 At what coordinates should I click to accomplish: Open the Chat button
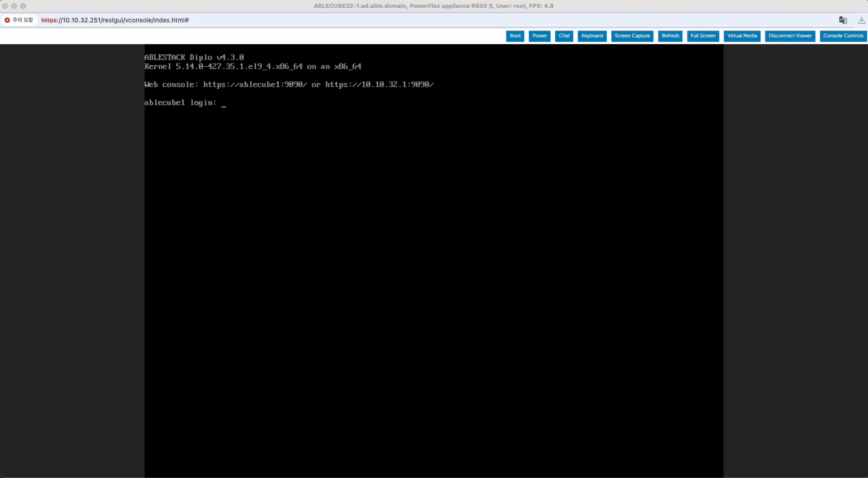(564, 36)
